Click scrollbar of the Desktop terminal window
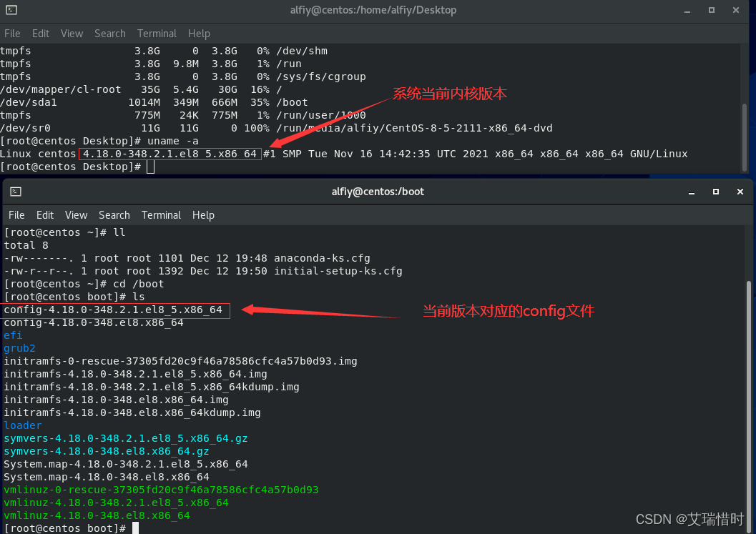Viewport: 756px width, 534px height. click(x=745, y=137)
